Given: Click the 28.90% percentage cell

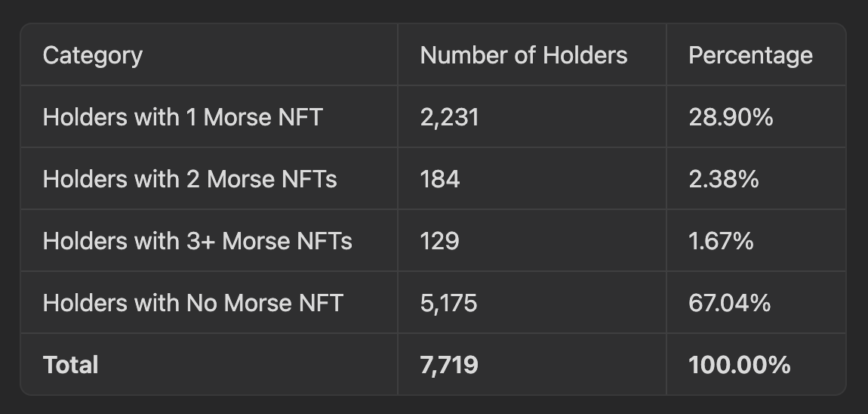Looking at the screenshot, I should (731, 118).
